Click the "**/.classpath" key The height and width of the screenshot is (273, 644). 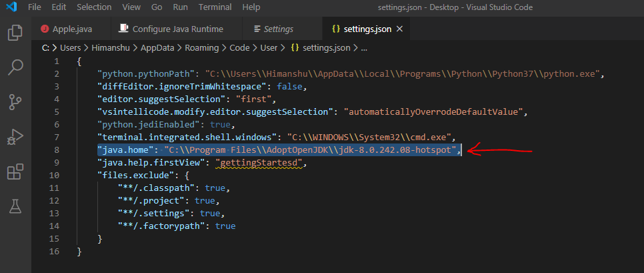[155, 188]
